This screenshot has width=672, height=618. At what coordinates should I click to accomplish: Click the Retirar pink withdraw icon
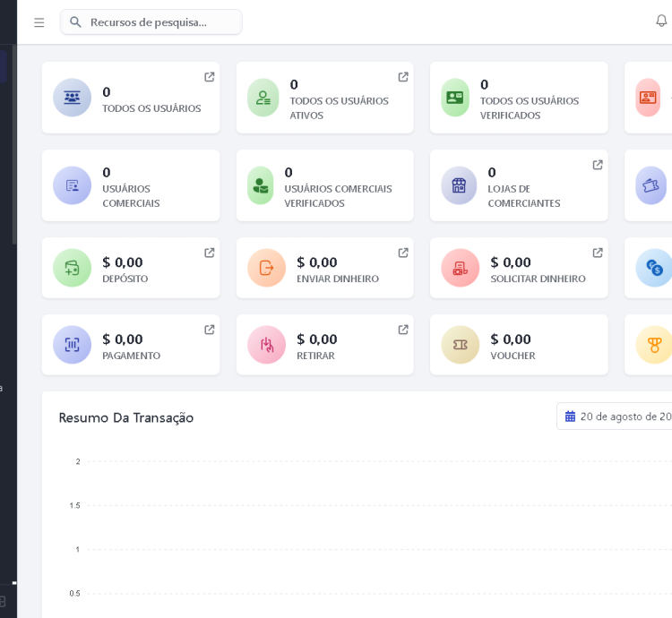[267, 345]
